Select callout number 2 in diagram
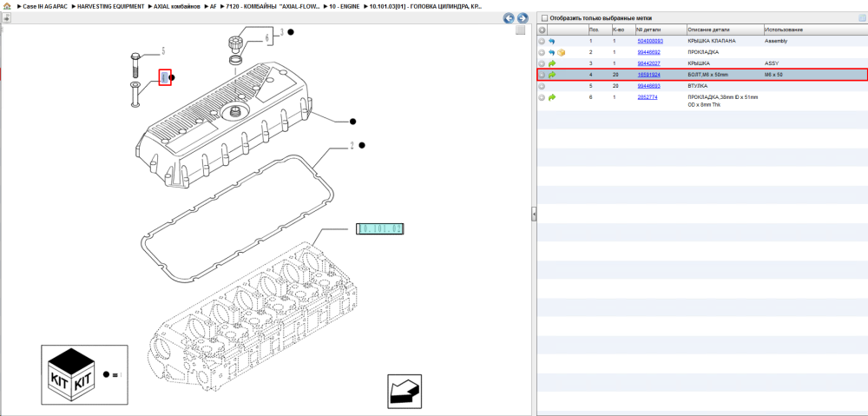This screenshot has height=416, width=868. tap(352, 146)
